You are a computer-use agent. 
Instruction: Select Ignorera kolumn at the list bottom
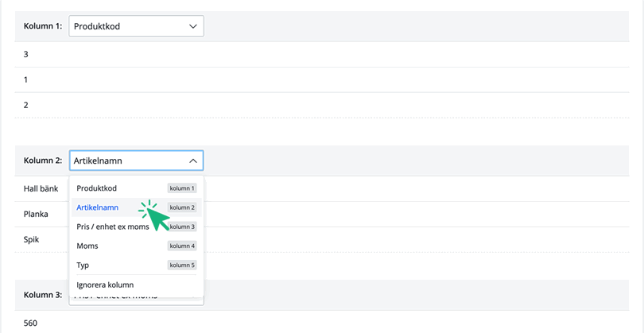pos(105,285)
